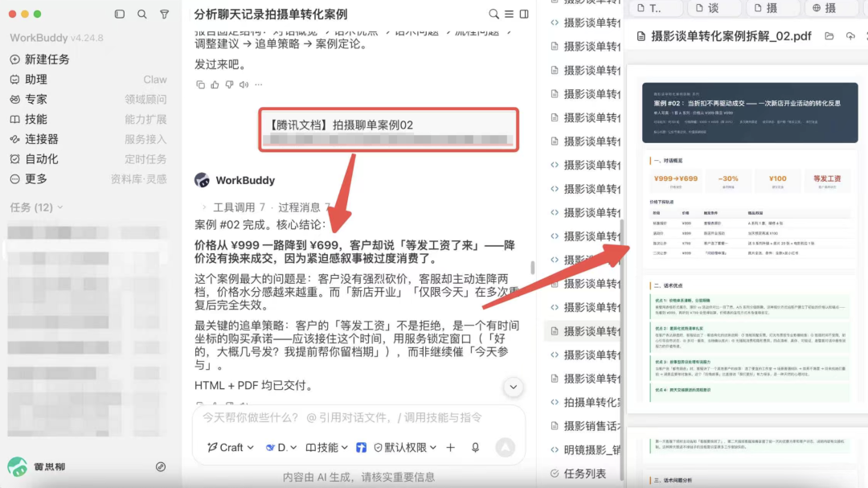Open the task filter funnel icon
The height and width of the screenshot is (488, 868).
point(165,14)
